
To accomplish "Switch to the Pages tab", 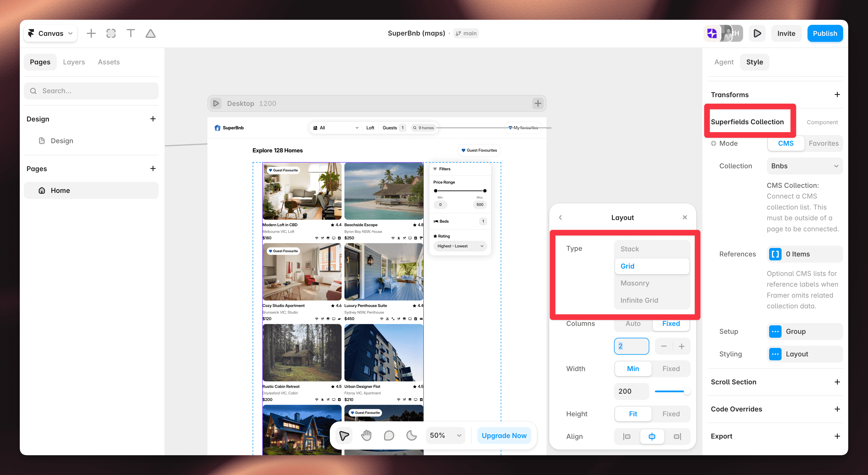I will click(40, 62).
